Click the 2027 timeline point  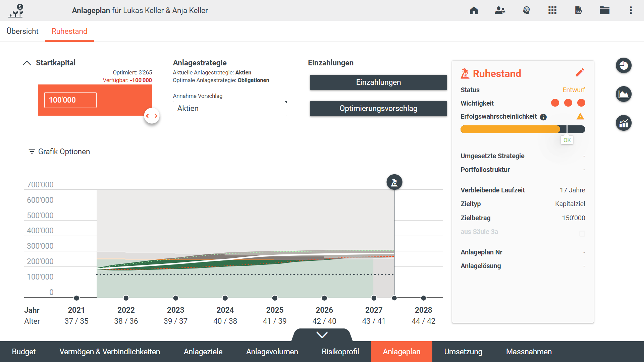pyautogui.click(x=374, y=298)
